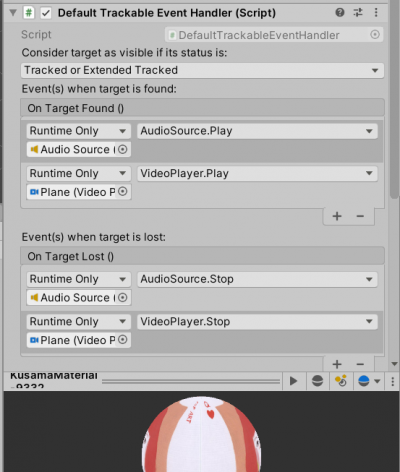400x472 pixels.
Task: Open the Tracked or Extended Tracked dropdown
Action: click(x=202, y=70)
